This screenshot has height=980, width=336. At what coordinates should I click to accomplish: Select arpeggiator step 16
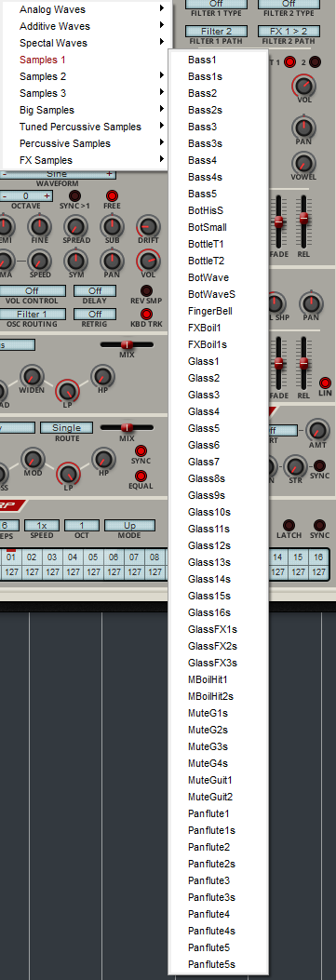pos(318,557)
